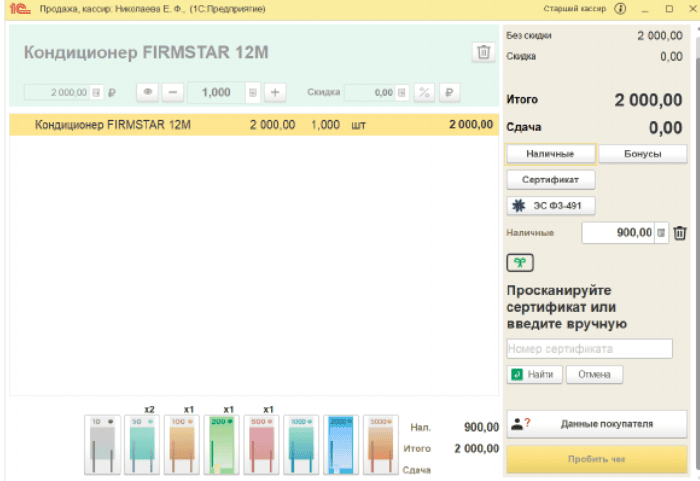The width and height of the screenshot is (700, 481).
Task: Choose the Бонусы payment method
Action: (x=642, y=154)
